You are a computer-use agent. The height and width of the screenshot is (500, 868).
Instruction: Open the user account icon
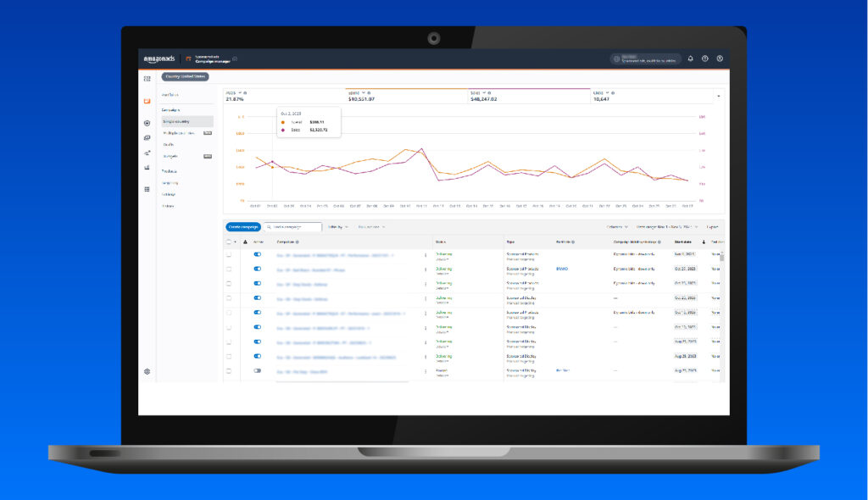click(x=720, y=58)
